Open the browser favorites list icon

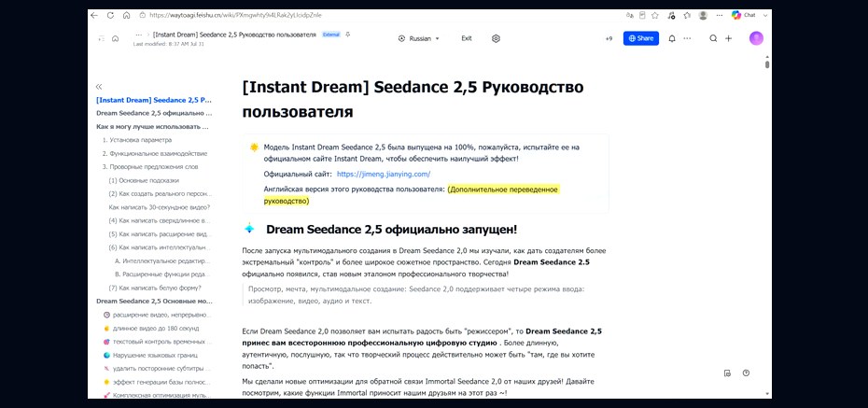pos(687,16)
